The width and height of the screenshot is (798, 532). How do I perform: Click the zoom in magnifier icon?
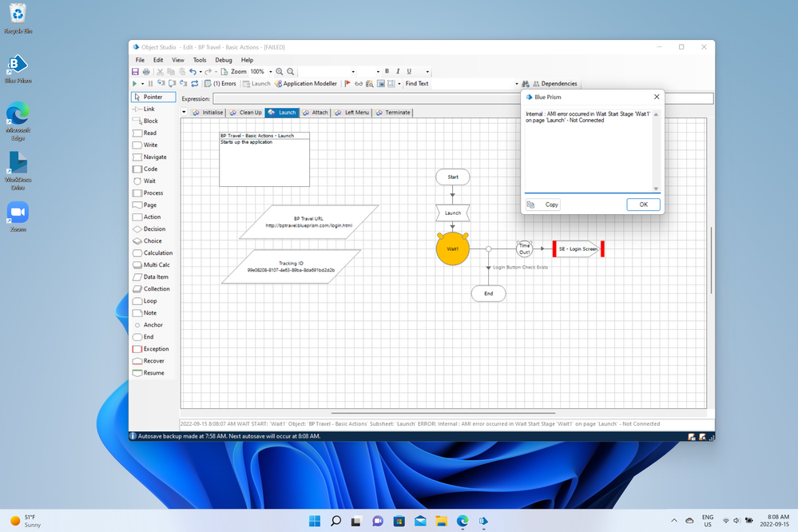280,72
